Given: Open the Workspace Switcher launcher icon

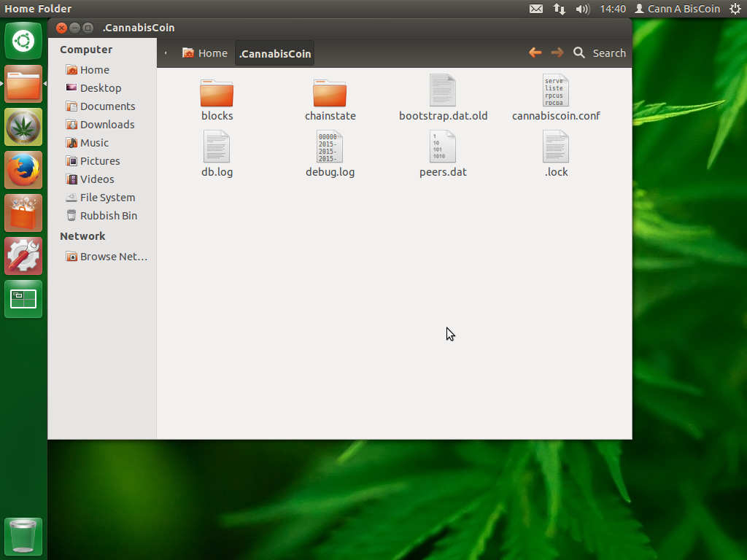Looking at the screenshot, I should pyautogui.click(x=23, y=299).
